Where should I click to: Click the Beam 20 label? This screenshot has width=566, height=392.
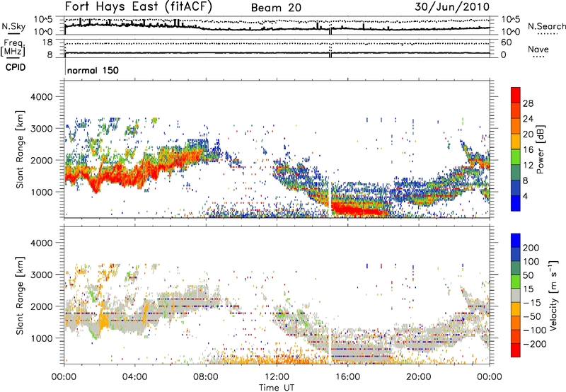click(x=278, y=7)
